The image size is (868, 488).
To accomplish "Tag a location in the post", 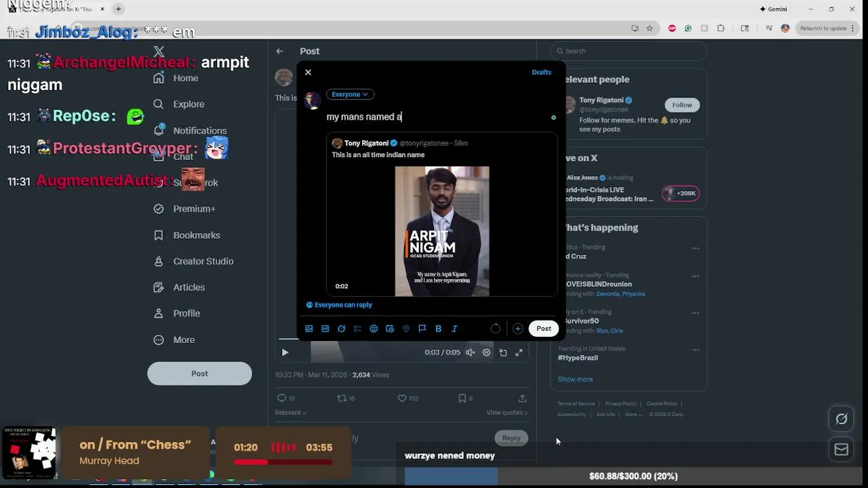I will 406,329.
